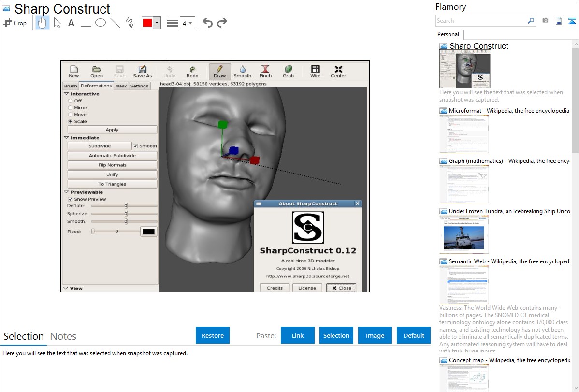Select the ellipse shape tool

pyautogui.click(x=101, y=23)
